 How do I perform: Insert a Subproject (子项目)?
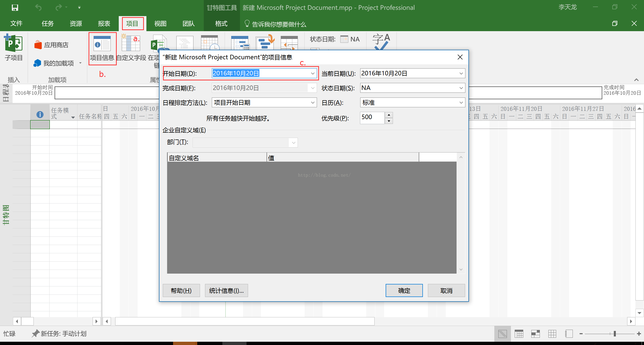coord(14,48)
